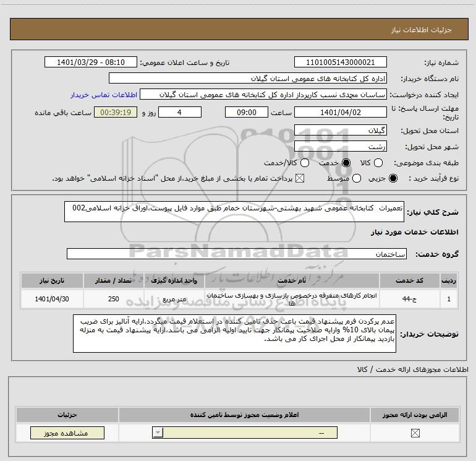Click the unit cell متر مربع

click(x=174, y=299)
